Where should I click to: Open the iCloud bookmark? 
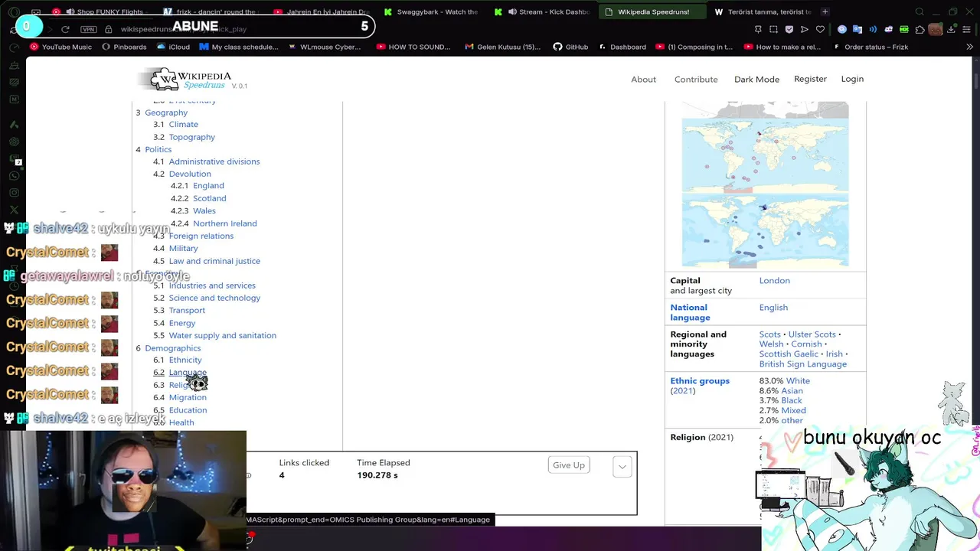point(173,47)
